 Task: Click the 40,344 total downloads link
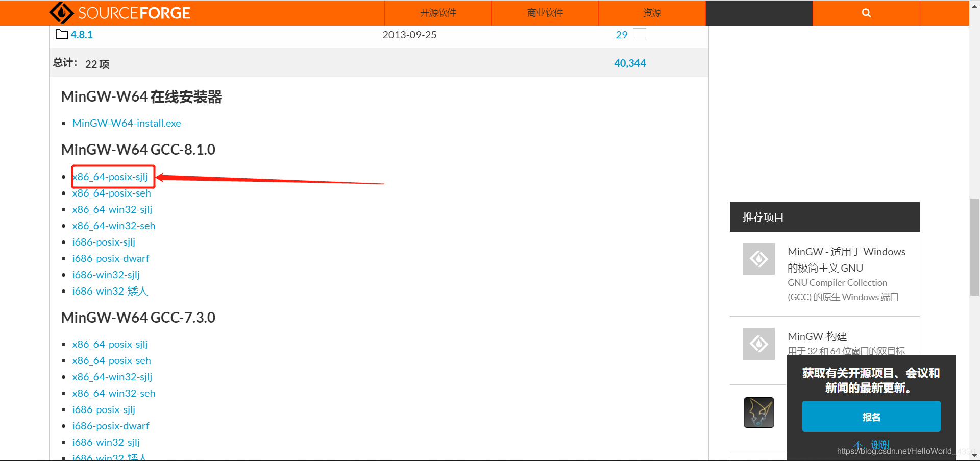click(x=630, y=63)
